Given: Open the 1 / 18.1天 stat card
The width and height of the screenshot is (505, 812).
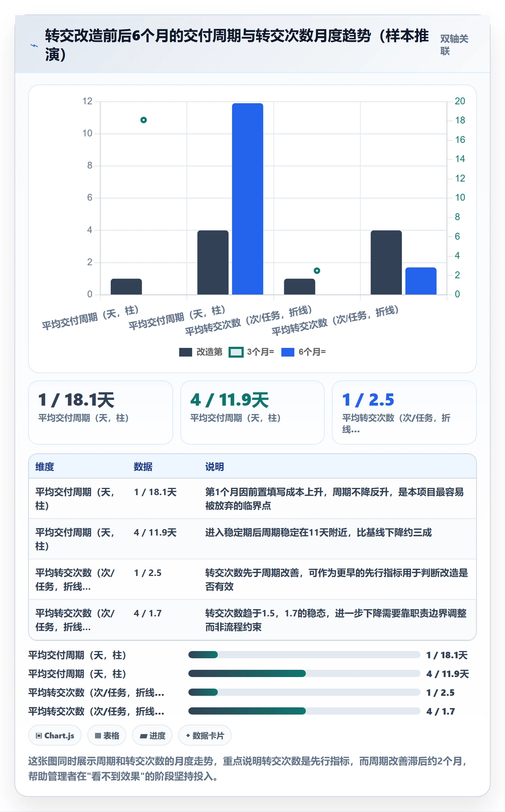Looking at the screenshot, I should [101, 412].
